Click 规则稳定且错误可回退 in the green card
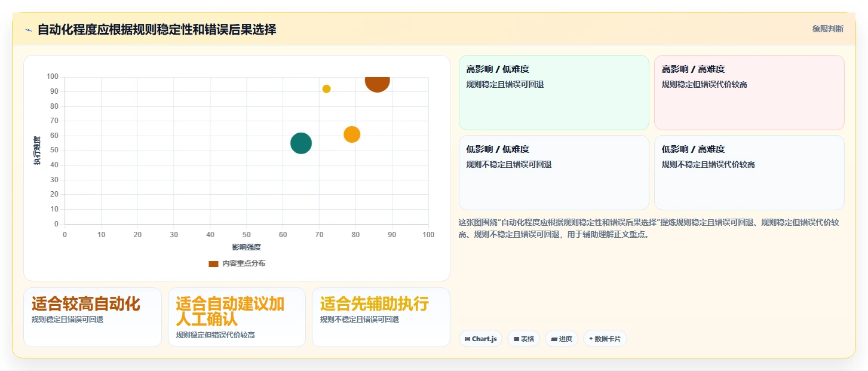This screenshot has width=868, height=371. pyautogui.click(x=505, y=84)
